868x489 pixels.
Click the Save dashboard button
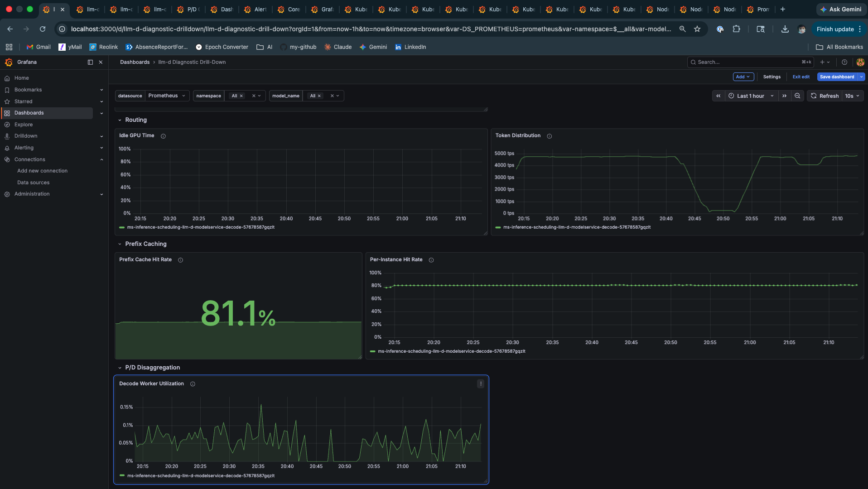pyautogui.click(x=836, y=77)
